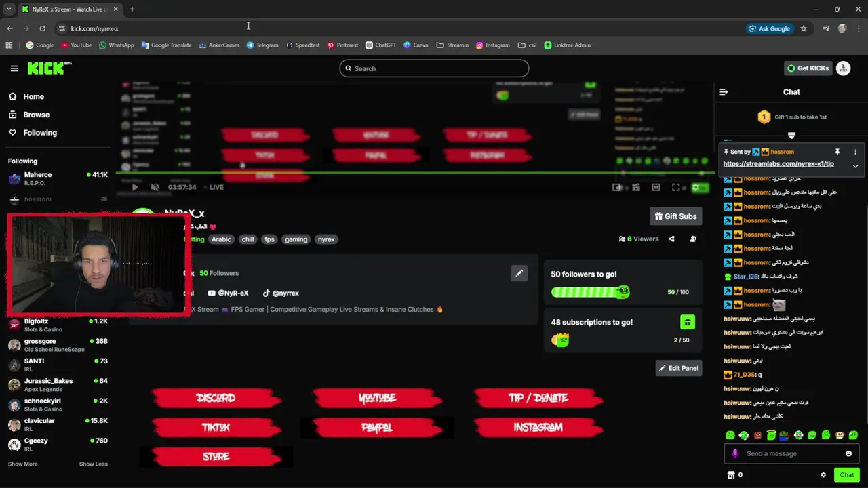Toggle theater mode in player
868x488 pixels.
[x=656, y=187]
